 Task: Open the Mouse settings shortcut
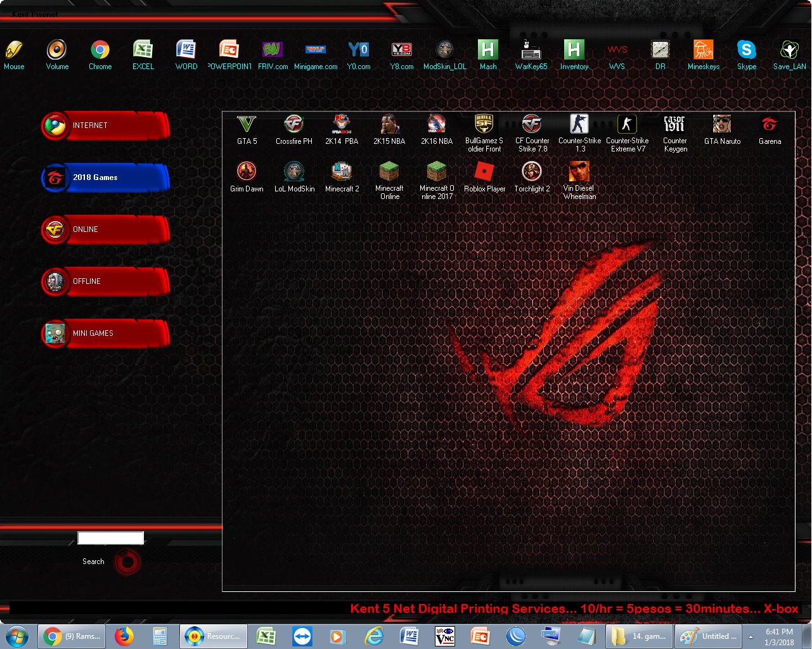(x=14, y=55)
